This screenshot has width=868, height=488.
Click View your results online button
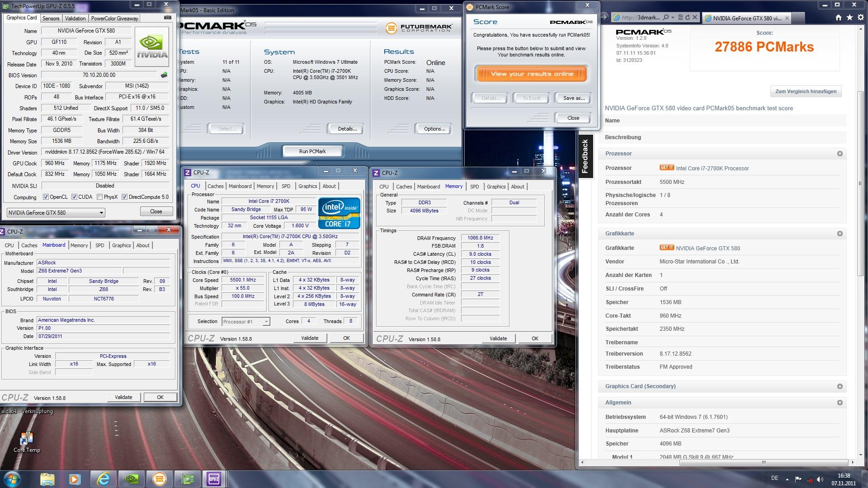point(531,74)
